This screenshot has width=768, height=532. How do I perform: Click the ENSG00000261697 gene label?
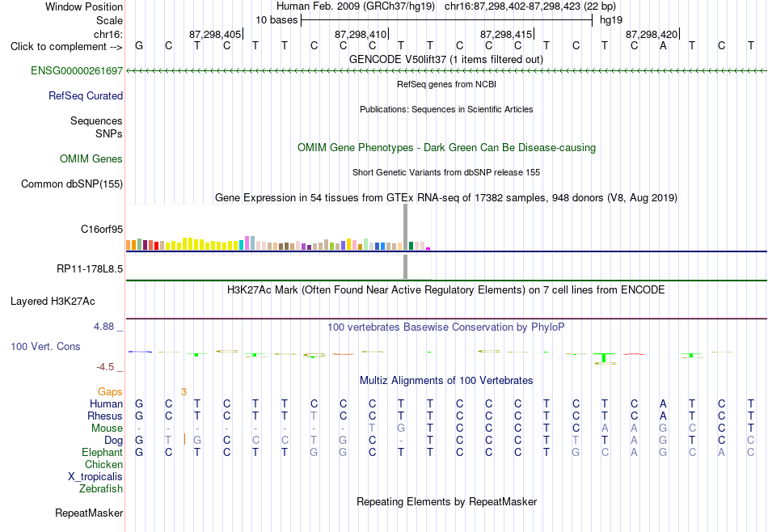tap(77, 71)
